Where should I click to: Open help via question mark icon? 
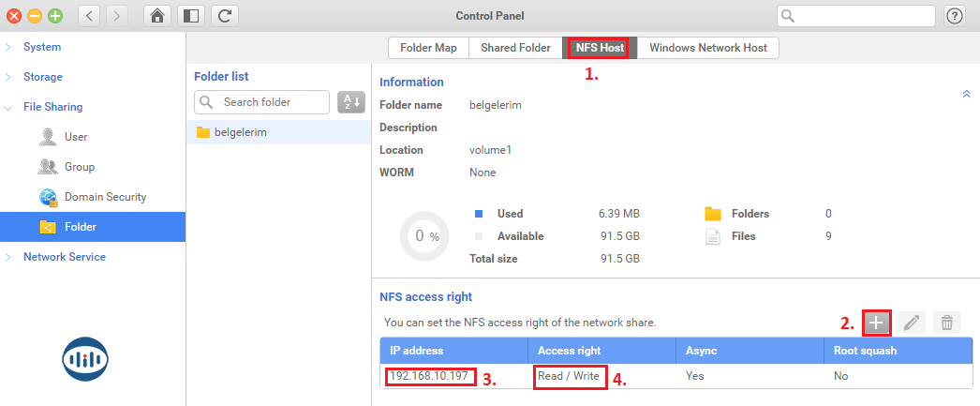tap(955, 16)
